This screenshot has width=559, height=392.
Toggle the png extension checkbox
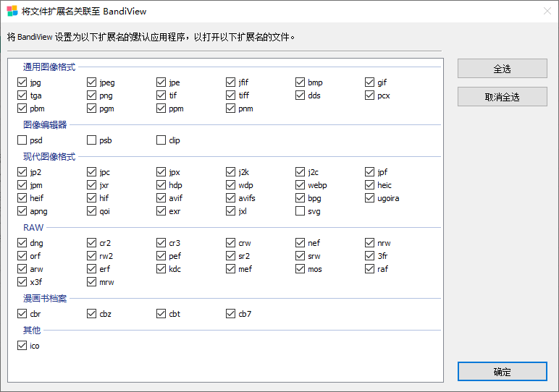tap(92, 95)
